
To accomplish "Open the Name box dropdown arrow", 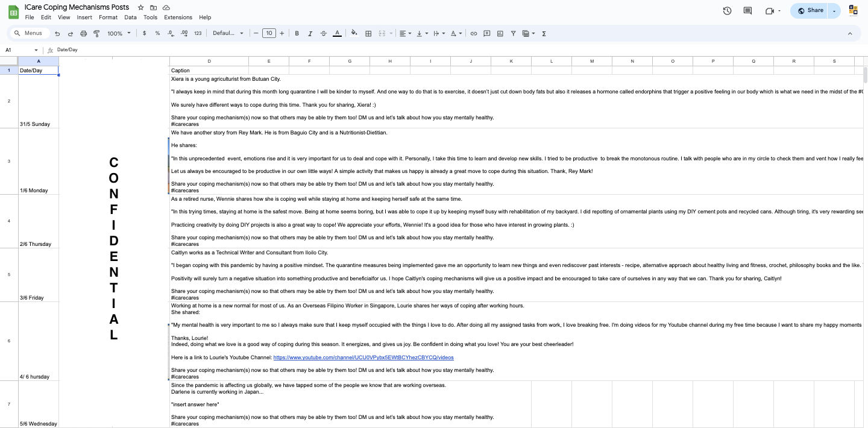I will click(36, 50).
